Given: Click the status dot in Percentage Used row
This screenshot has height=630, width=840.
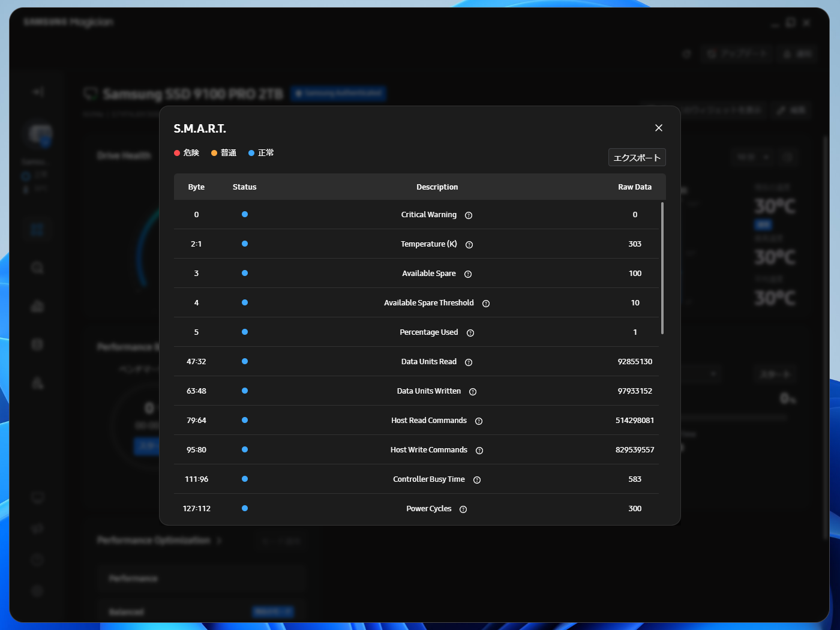Looking at the screenshot, I should [245, 332].
